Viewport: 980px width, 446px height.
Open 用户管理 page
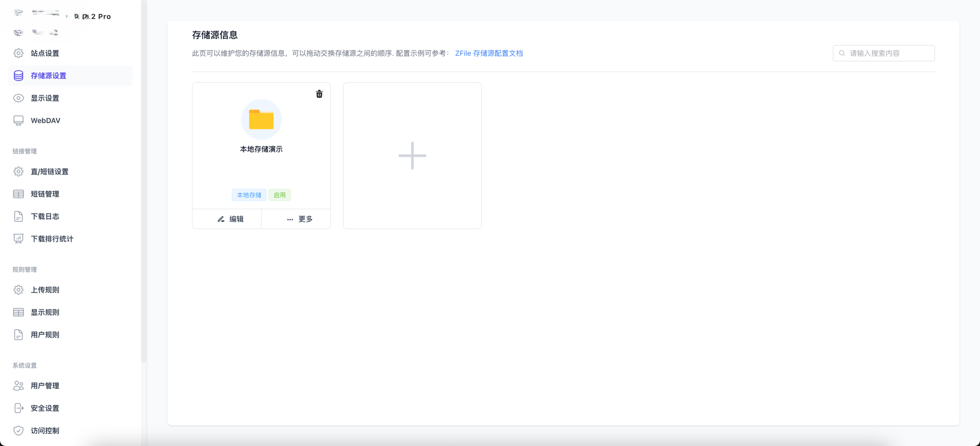70,386
